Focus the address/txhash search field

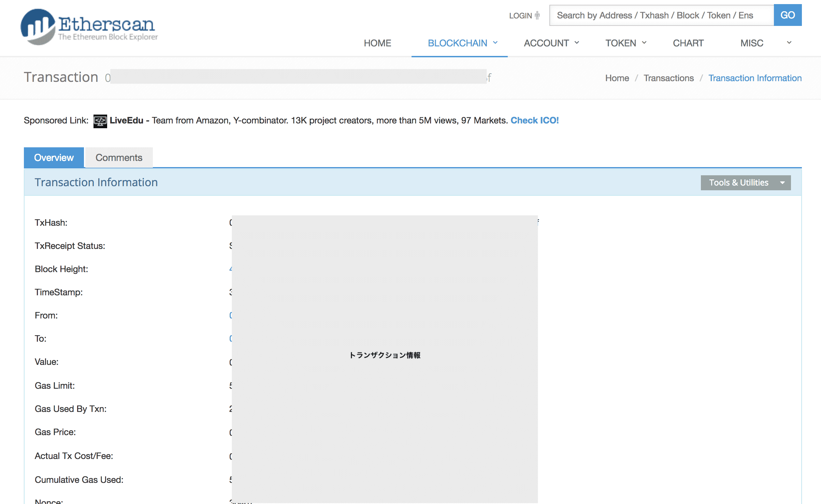point(661,15)
